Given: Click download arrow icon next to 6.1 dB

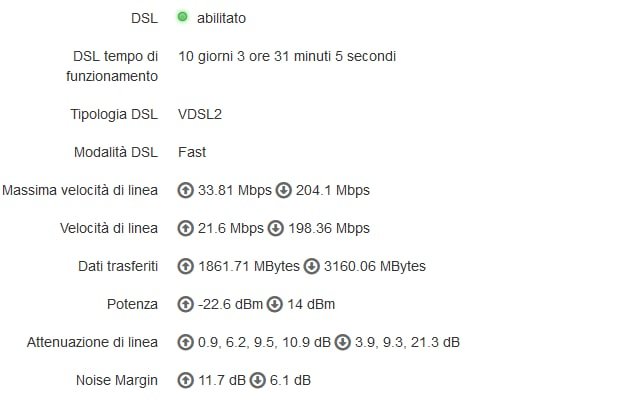Looking at the screenshot, I should (x=257, y=380).
